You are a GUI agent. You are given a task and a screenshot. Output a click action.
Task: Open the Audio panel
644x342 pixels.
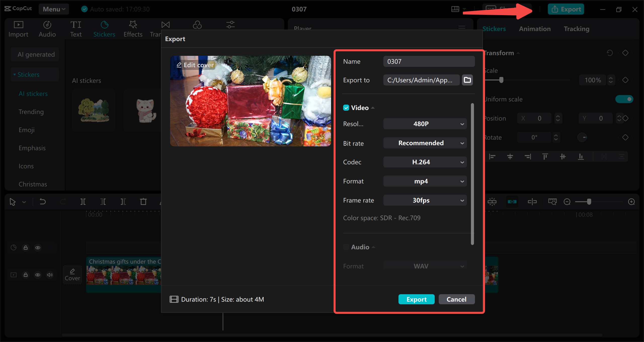pyautogui.click(x=47, y=28)
